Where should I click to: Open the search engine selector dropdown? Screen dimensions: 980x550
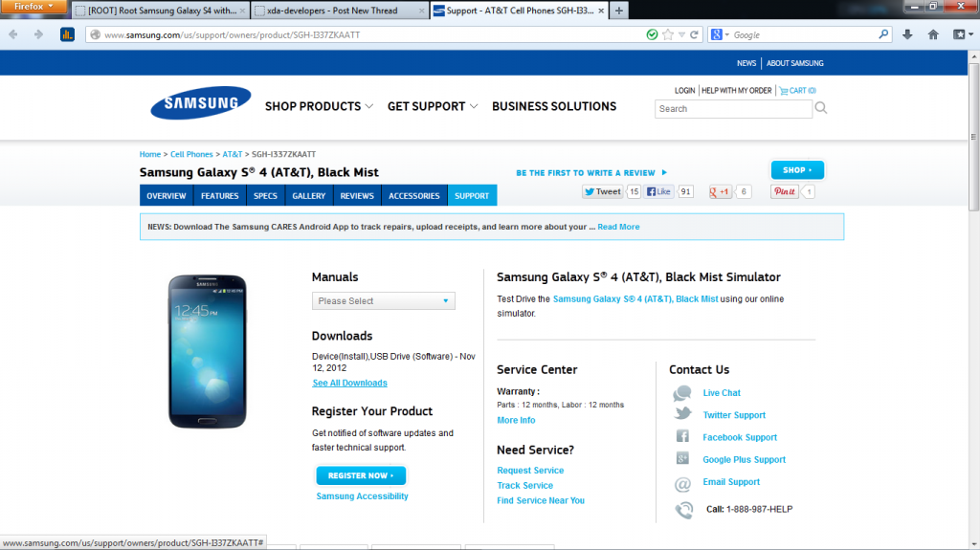(x=720, y=35)
